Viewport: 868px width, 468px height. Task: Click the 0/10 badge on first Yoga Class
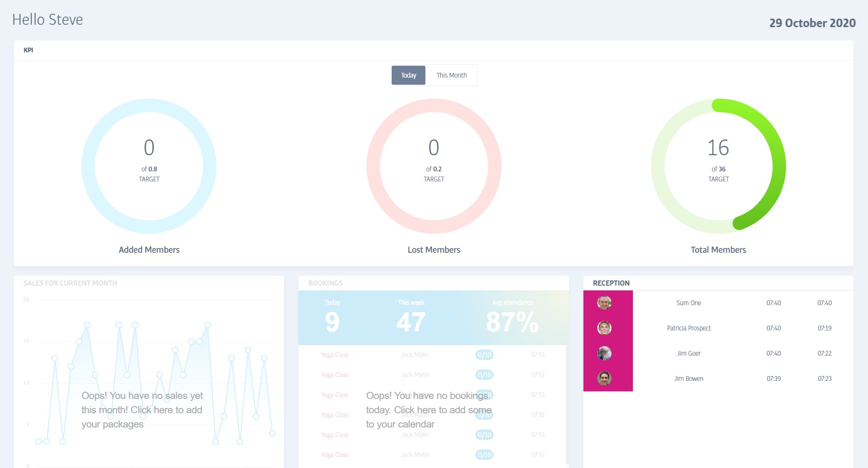tap(484, 355)
